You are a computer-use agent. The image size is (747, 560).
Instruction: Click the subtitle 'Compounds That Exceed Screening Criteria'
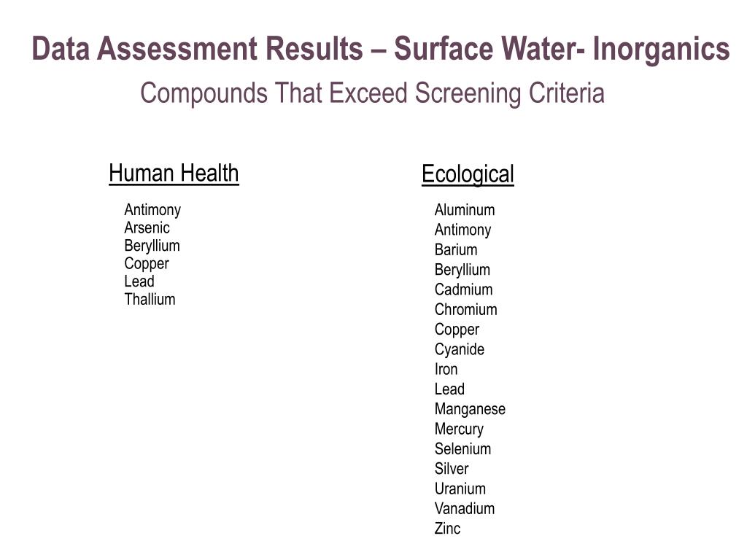click(372, 93)
